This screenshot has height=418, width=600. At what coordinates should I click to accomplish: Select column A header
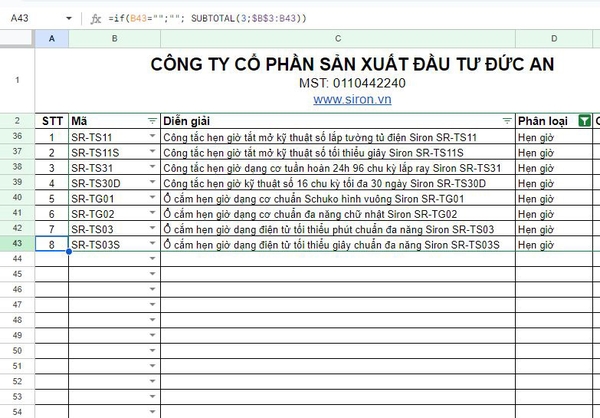pos(52,39)
